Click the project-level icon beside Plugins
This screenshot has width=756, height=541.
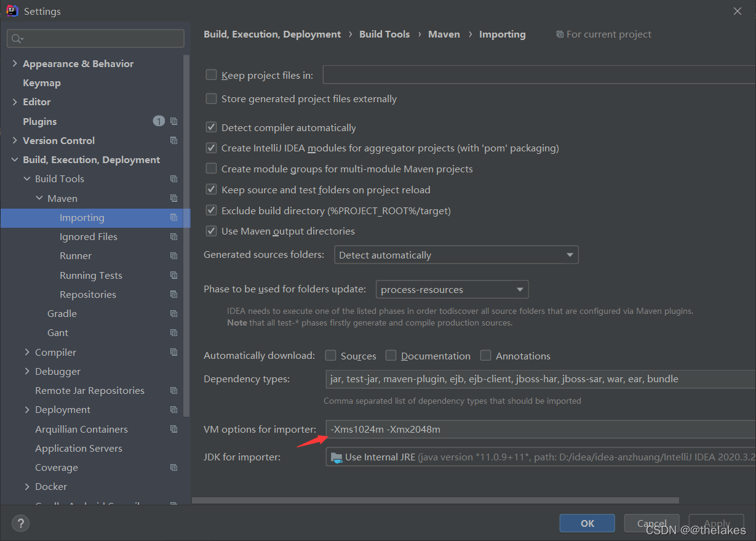click(x=174, y=121)
